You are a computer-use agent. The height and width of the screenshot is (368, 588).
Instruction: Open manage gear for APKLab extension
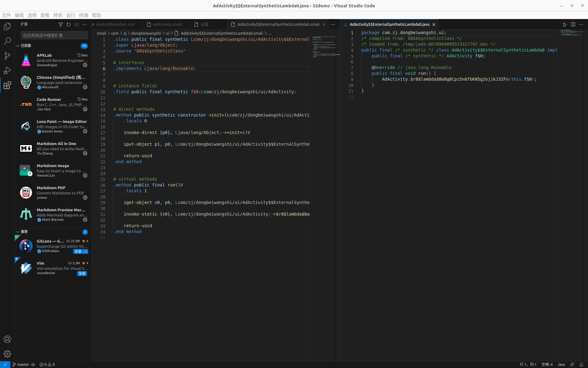(85, 65)
